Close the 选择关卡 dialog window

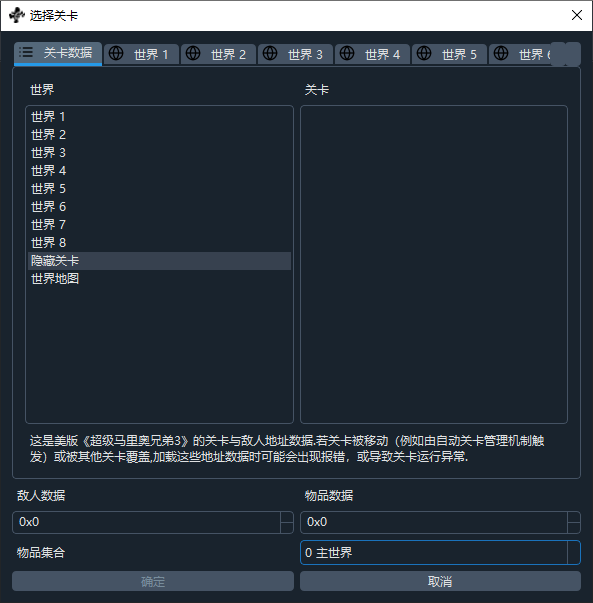click(576, 15)
